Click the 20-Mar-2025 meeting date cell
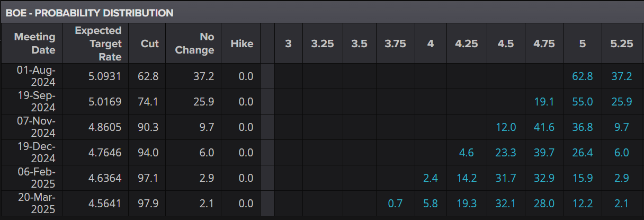The image size is (644, 220). coord(36,204)
